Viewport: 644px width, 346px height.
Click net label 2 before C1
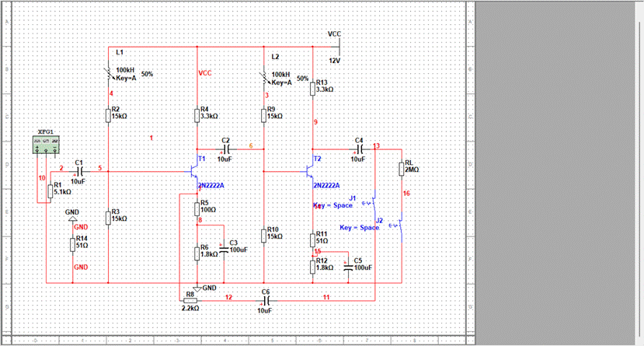pos(61,168)
